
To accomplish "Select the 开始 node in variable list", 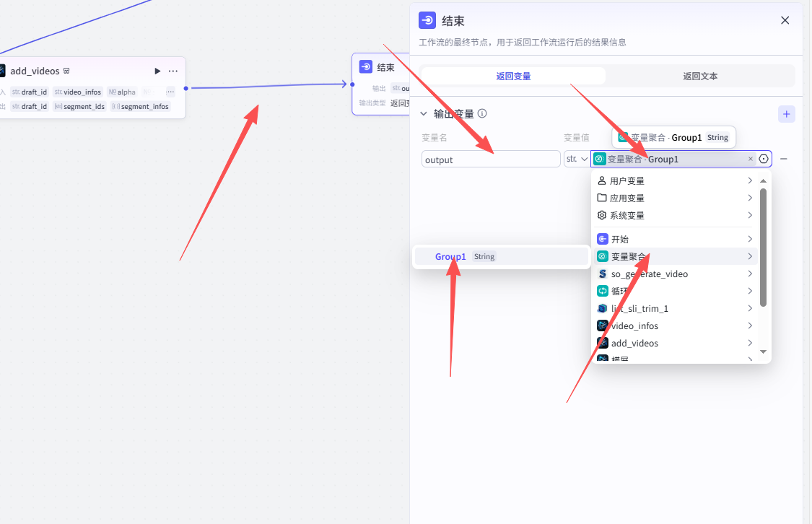I will coord(675,239).
